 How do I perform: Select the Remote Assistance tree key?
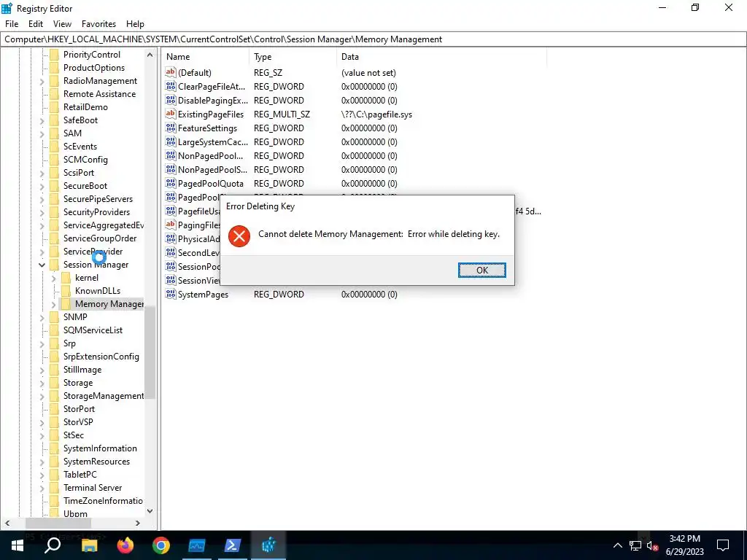coord(99,94)
